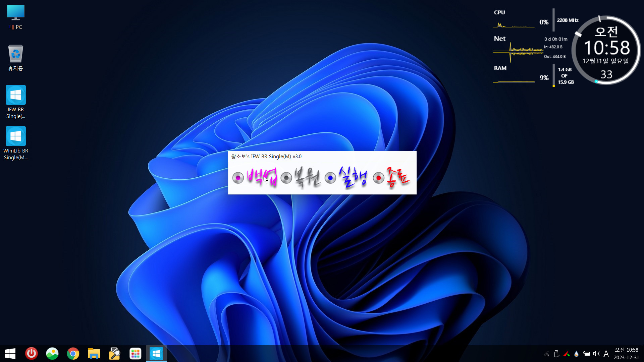Click the 9% RAM usage value

point(544,78)
